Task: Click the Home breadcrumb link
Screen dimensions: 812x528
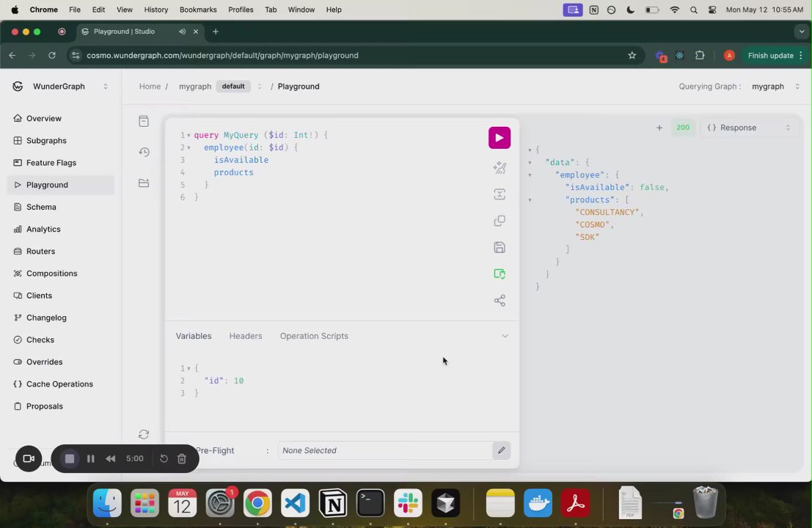Action: (150, 87)
